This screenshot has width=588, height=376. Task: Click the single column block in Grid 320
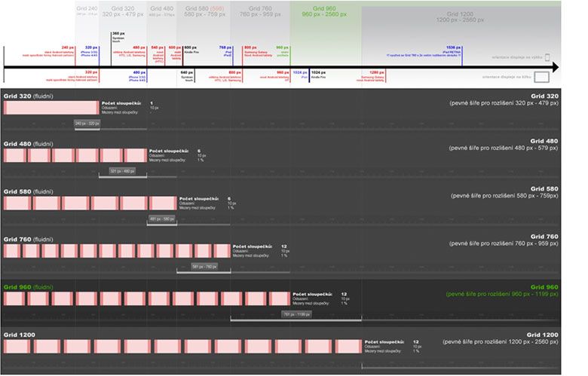point(51,108)
